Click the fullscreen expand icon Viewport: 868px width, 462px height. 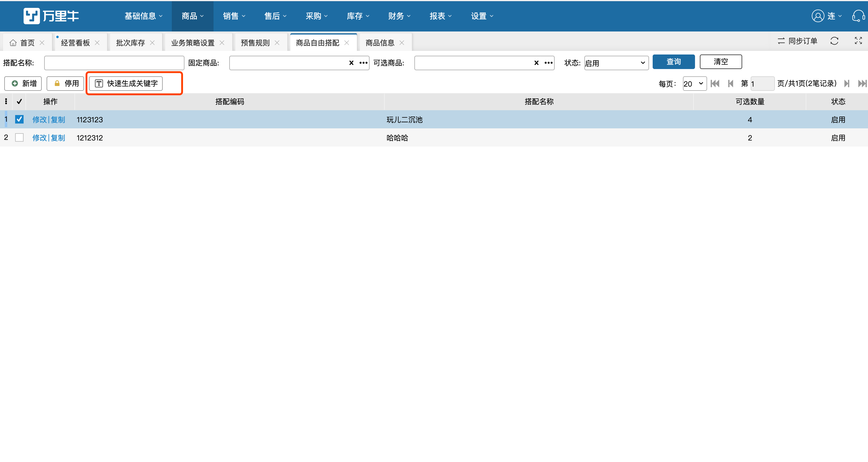(x=858, y=41)
